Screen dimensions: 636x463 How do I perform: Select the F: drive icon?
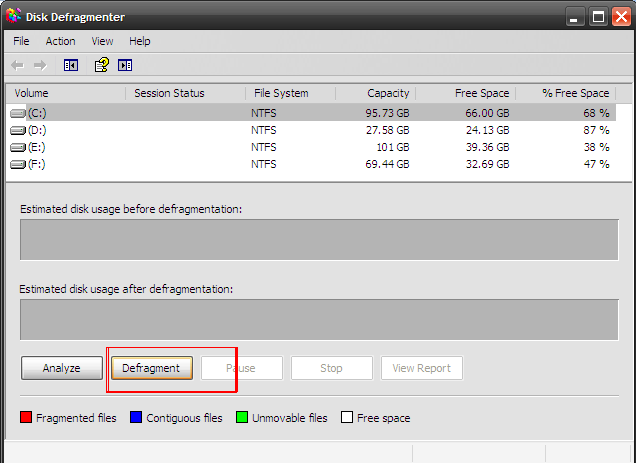click(x=18, y=164)
